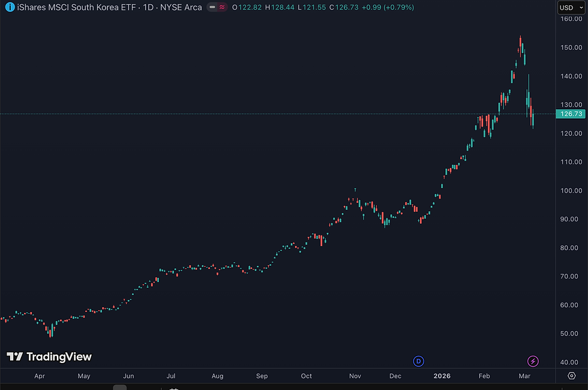
Task: Open the purple lightning event marker
Action: tap(533, 361)
